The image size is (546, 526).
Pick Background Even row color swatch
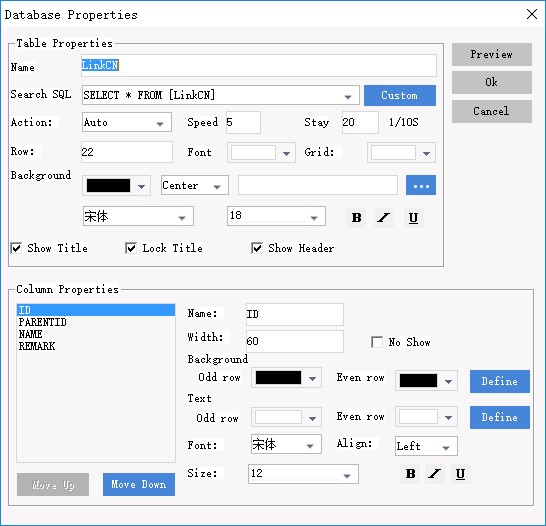coord(418,380)
